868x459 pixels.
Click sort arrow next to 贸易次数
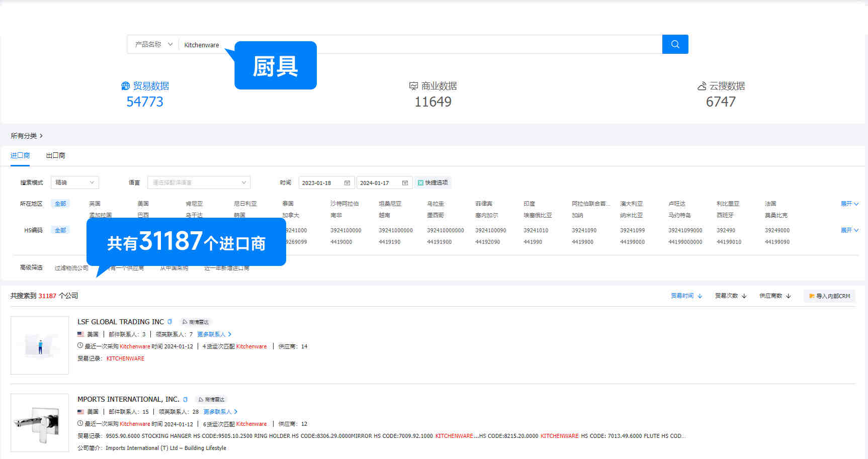click(744, 296)
